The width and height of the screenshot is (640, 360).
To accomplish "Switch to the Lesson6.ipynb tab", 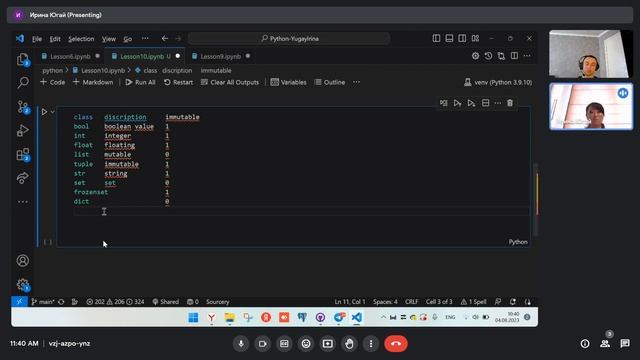I will 70,56.
